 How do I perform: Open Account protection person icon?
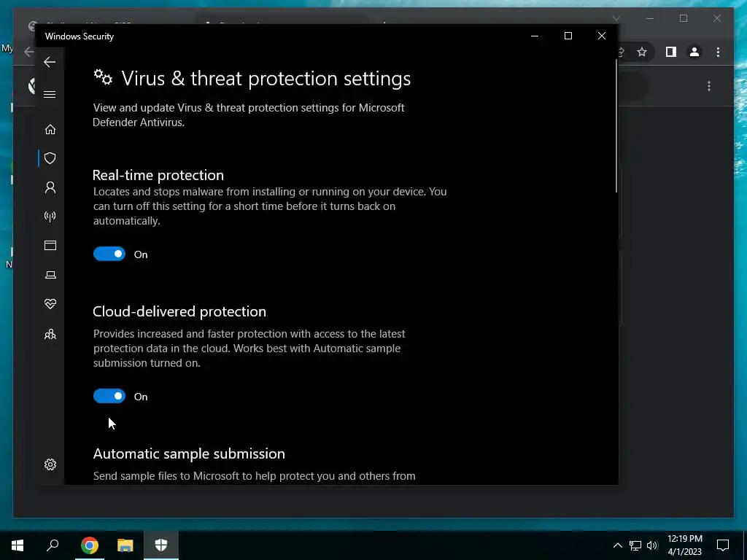click(x=50, y=187)
